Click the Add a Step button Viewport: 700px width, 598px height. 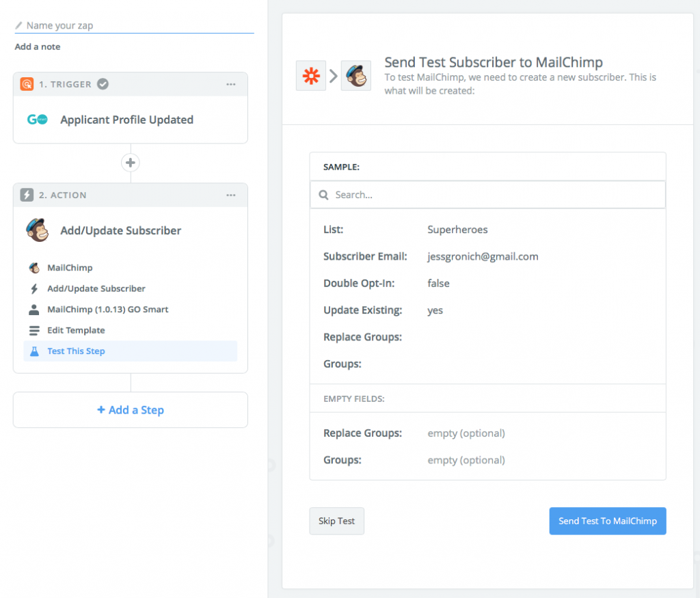[131, 410]
